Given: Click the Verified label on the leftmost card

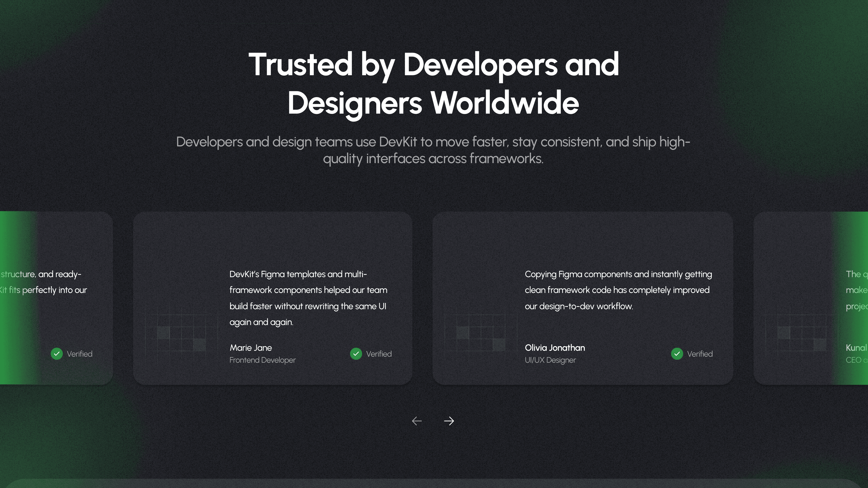Looking at the screenshot, I should [x=80, y=354].
